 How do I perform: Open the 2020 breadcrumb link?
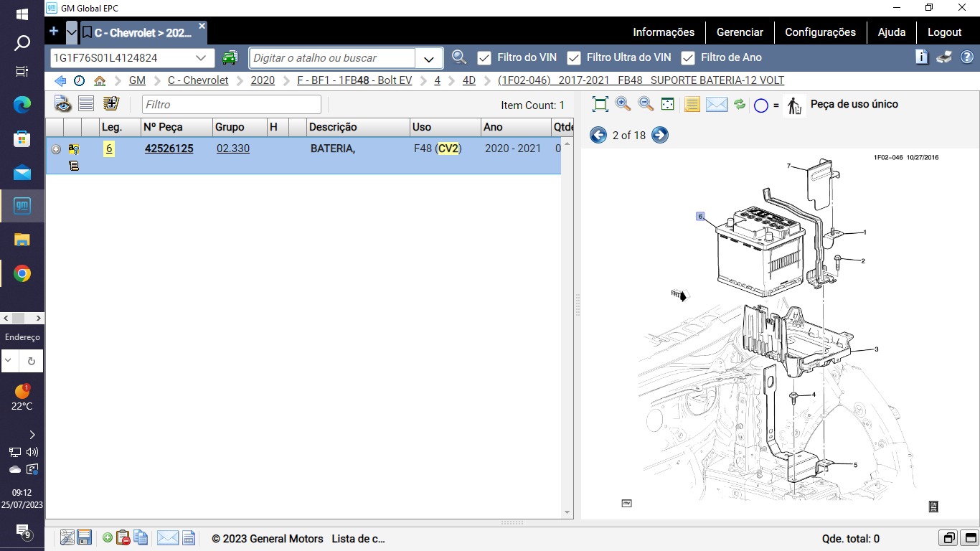click(x=263, y=80)
